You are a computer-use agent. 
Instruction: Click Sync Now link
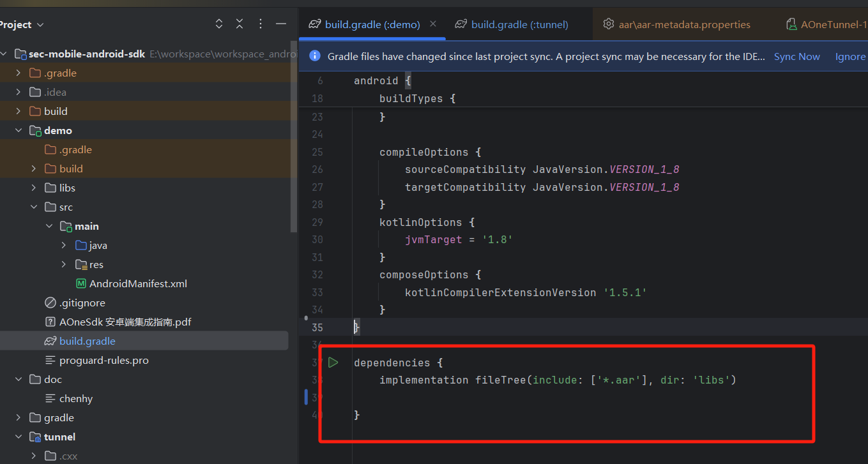[x=796, y=57]
